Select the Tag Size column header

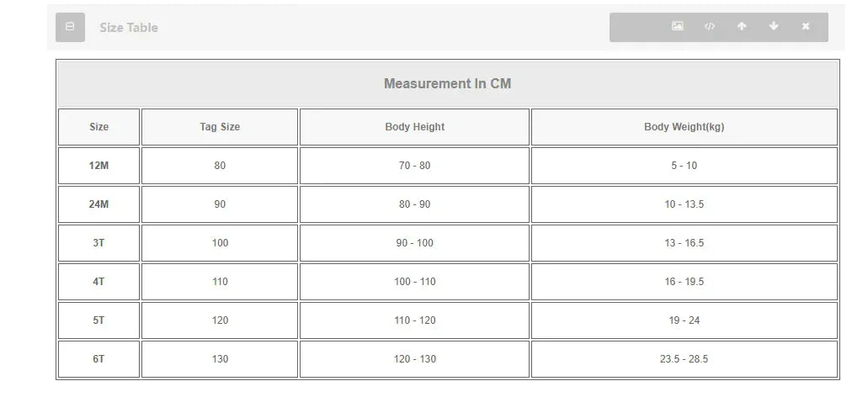(x=220, y=127)
